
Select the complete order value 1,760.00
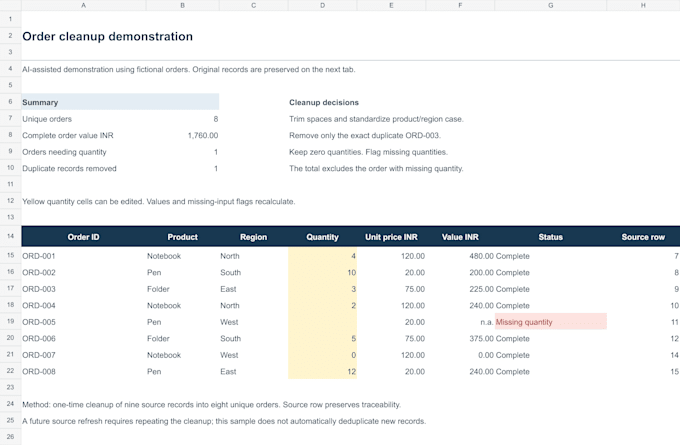point(203,135)
